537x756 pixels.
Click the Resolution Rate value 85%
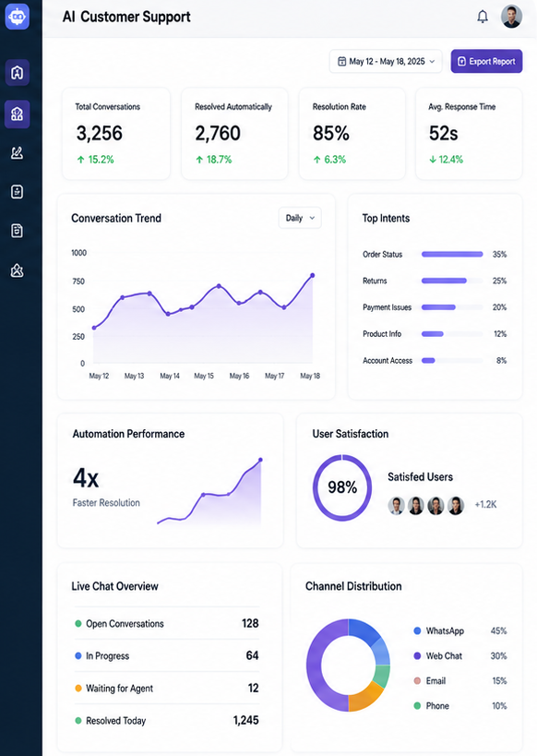(x=330, y=134)
